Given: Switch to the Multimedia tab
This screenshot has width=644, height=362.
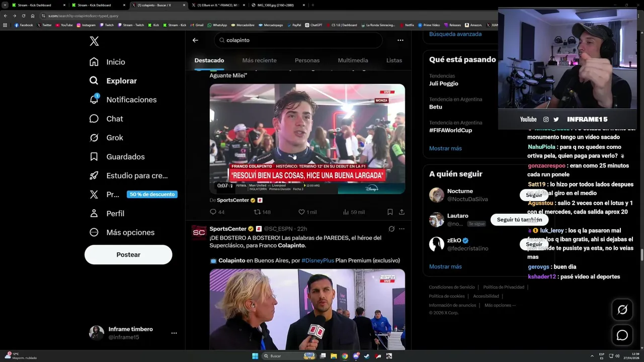Looking at the screenshot, I should 353,60.
